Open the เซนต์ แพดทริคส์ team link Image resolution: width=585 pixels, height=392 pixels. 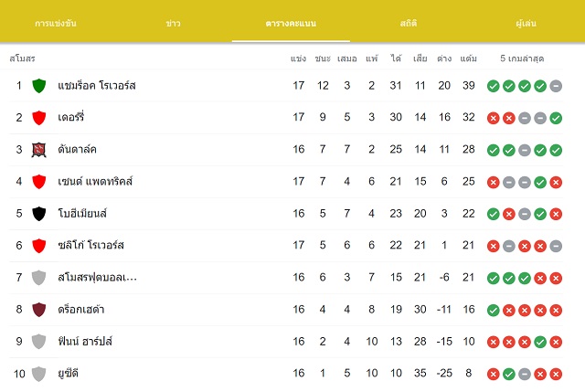click(95, 182)
